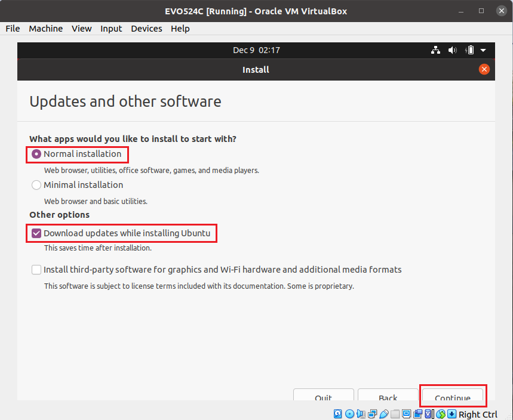Viewport: 513px width, 420px height.
Task: Click the 'Other options' label
Action: [60, 215]
